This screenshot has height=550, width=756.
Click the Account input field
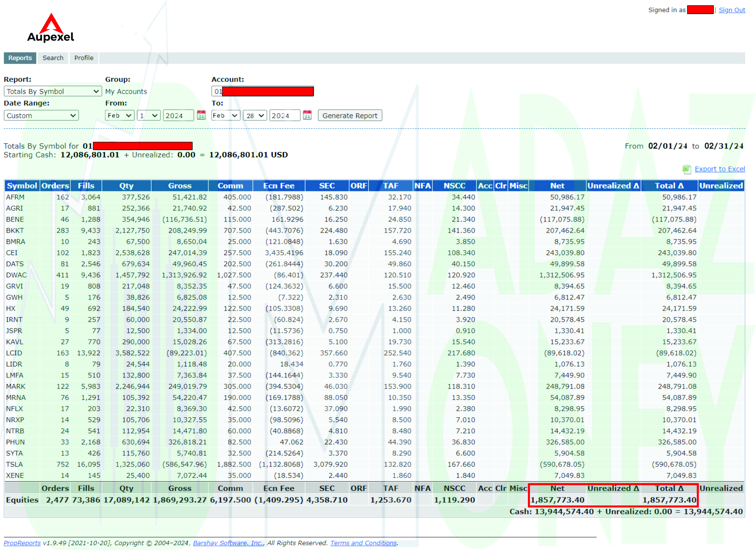pyautogui.click(x=263, y=91)
